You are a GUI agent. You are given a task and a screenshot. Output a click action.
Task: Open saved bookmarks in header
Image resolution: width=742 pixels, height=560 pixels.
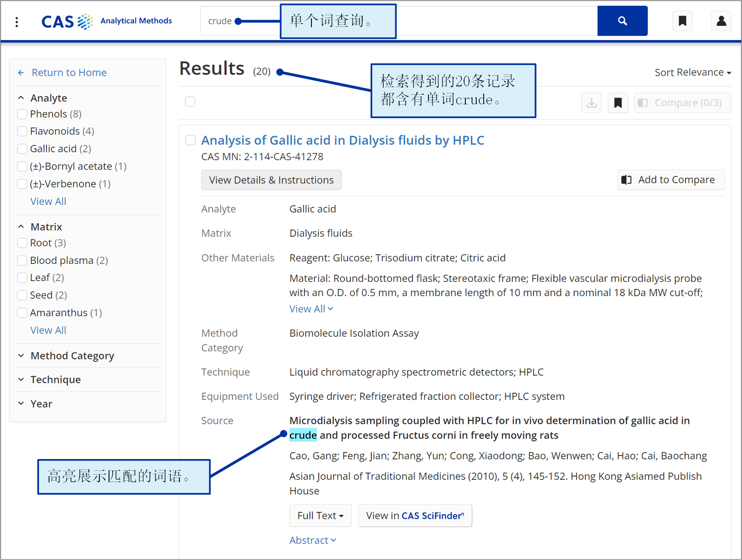682,21
